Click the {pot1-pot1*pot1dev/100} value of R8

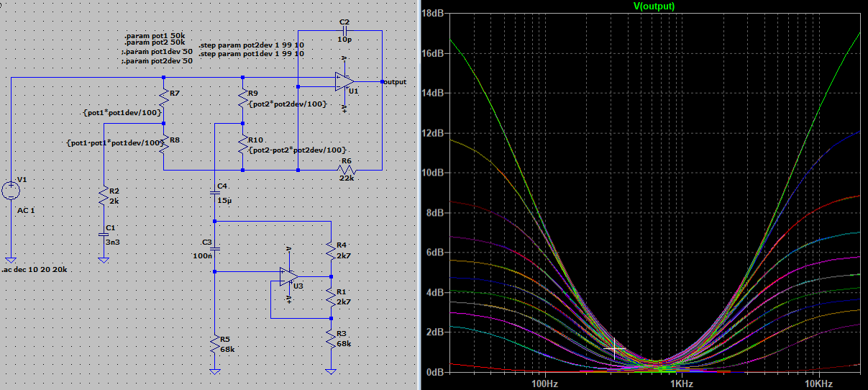(115, 142)
